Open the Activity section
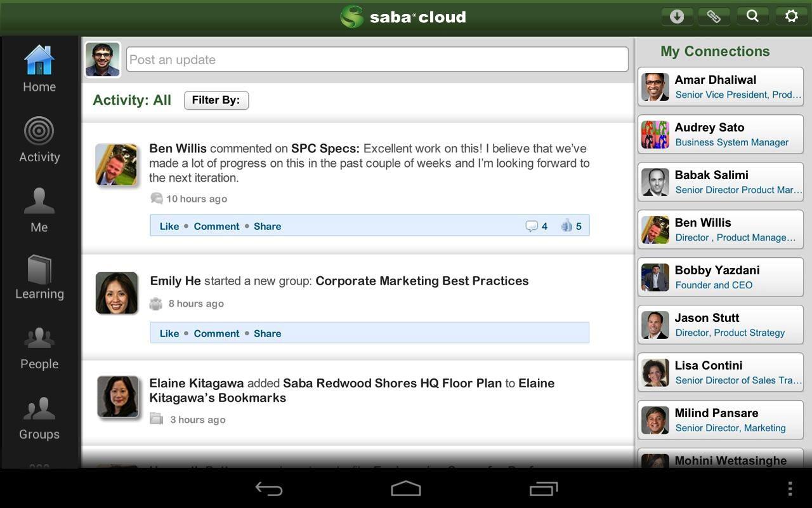812x508 pixels. pos(39,140)
